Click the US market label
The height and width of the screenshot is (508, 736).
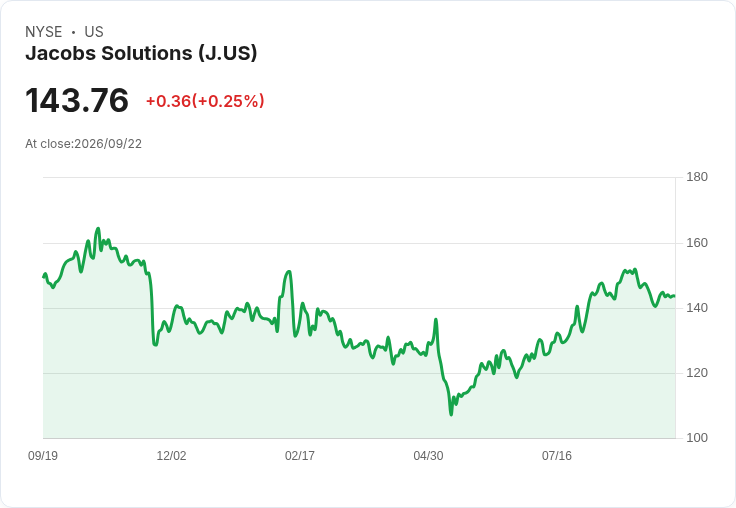(94, 32)
